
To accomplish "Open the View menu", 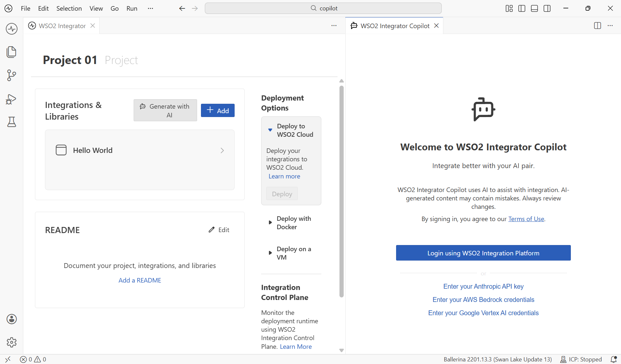I will point(96,8).
